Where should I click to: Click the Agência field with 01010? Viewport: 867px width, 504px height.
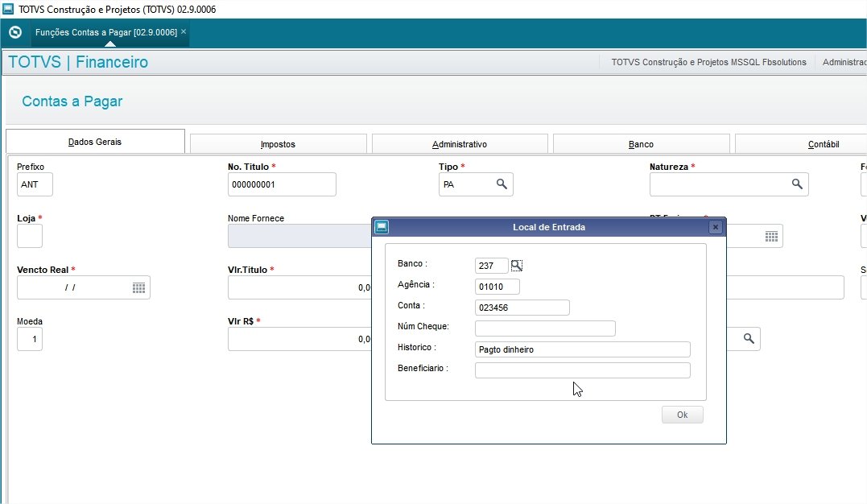tap(497, 287)
